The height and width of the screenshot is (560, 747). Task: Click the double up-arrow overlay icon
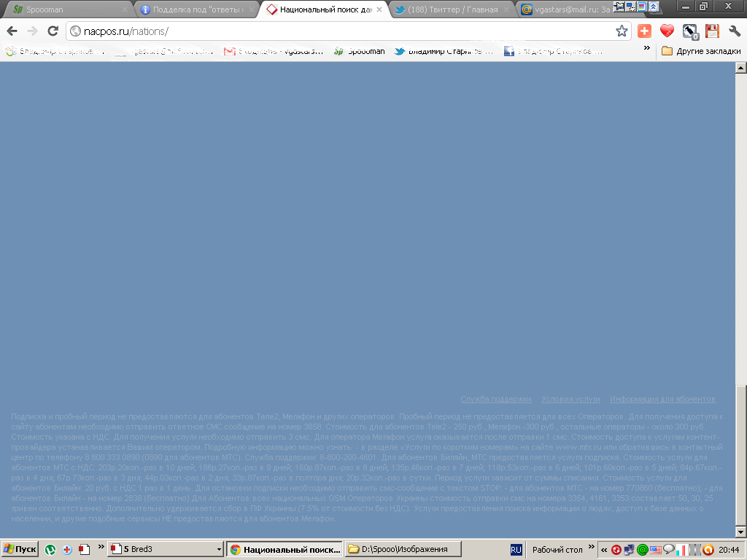click(x=654, y=6)
